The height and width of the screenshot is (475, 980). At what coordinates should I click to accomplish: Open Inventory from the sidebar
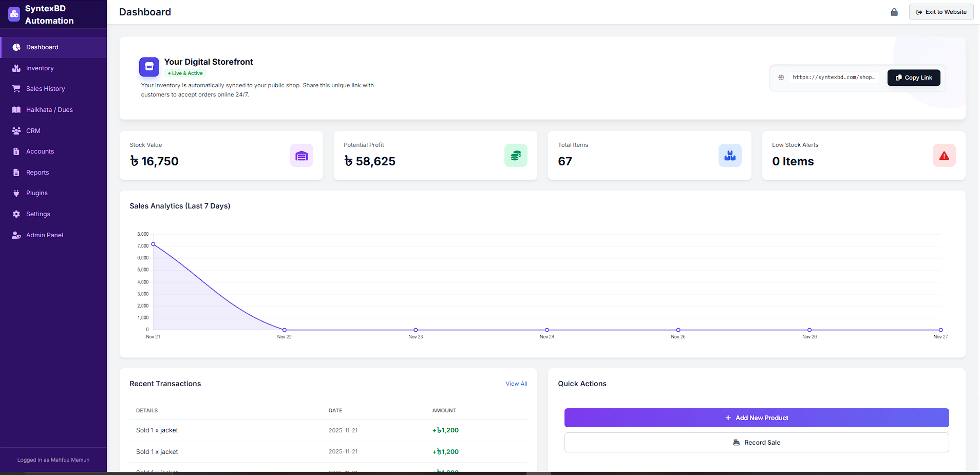40,68
